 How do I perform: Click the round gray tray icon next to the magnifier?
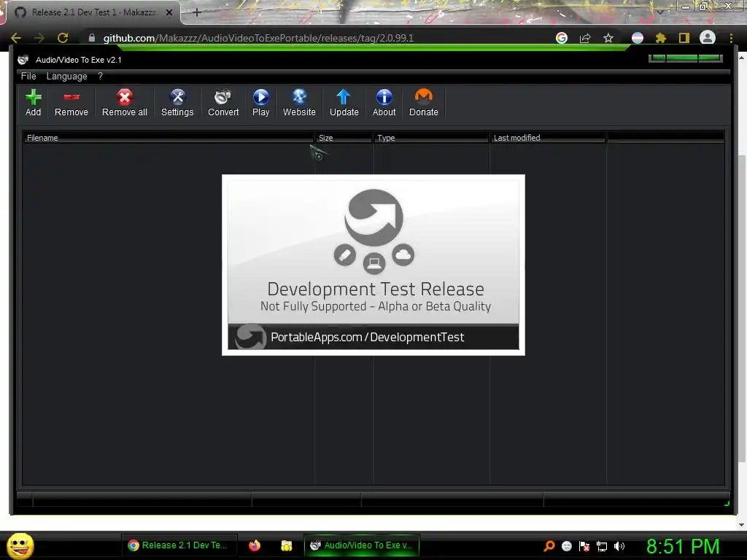[x=566, y=546]
